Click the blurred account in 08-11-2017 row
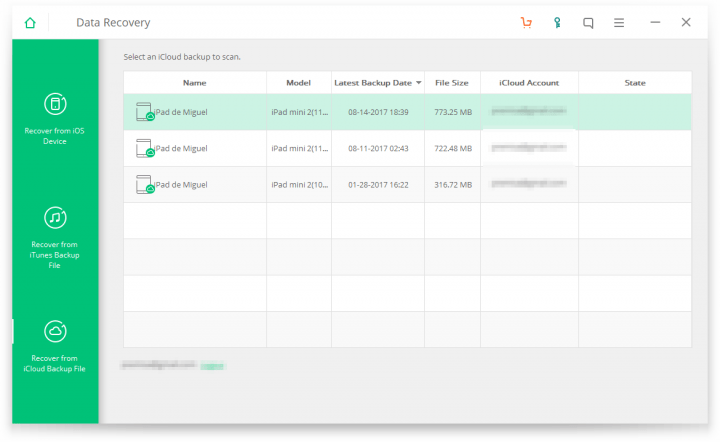 [x=529, y=147]
